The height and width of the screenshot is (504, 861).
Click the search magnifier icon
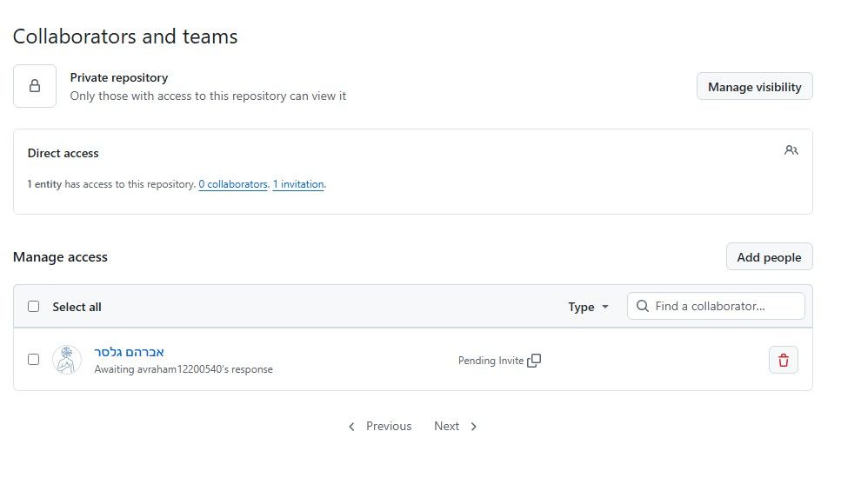pyautogui.click(x=643, y=306)
